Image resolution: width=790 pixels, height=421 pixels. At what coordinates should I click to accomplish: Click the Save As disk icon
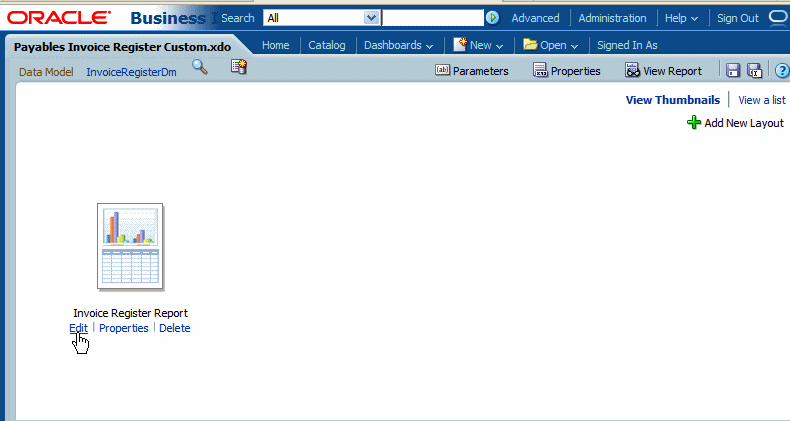754,71
